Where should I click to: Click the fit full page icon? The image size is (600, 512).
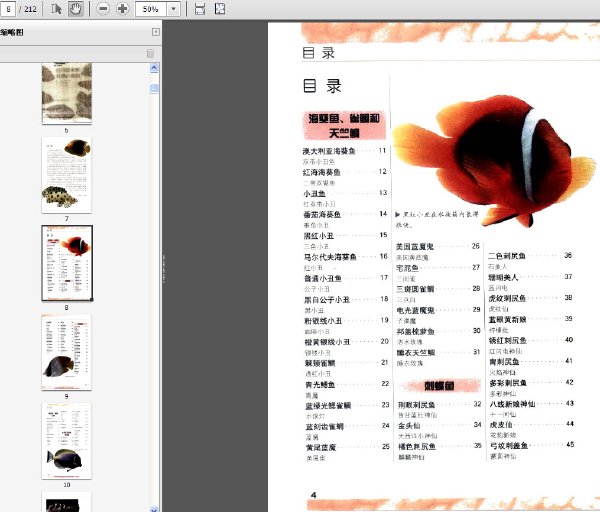pos(220,8)
